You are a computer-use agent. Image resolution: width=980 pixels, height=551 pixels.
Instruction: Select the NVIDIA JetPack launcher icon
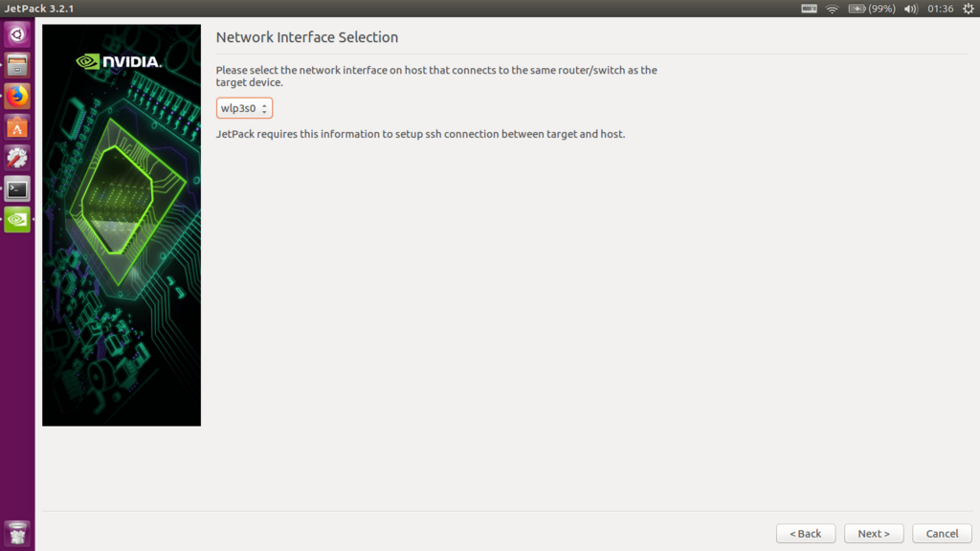click(17, 219)
